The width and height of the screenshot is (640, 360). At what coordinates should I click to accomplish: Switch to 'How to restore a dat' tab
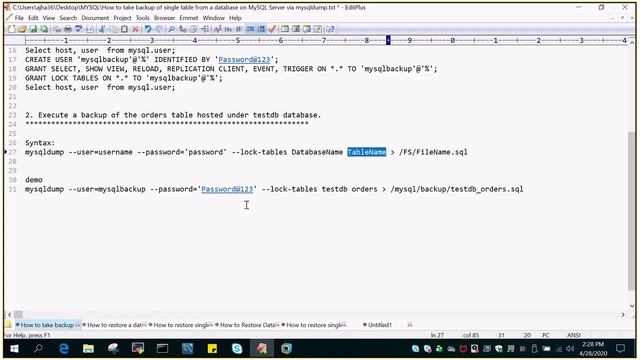(x=114, y=325)
